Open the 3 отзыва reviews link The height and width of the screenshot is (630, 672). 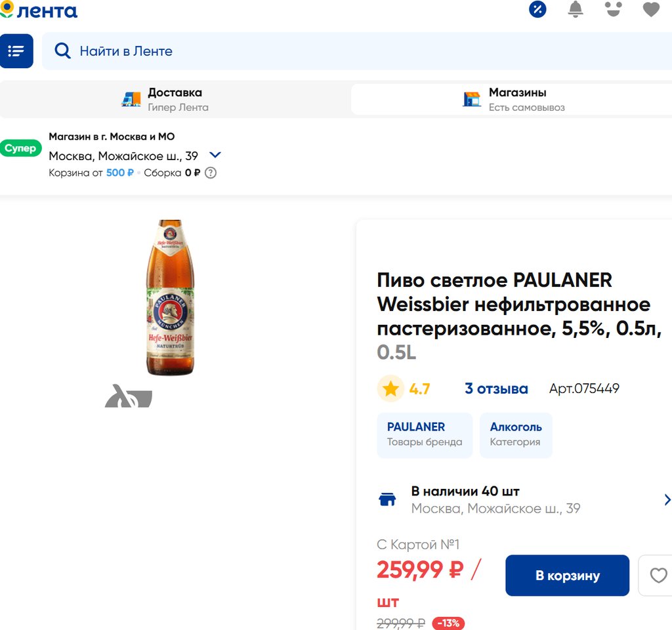pyautogui.click(x=496, y=388)
